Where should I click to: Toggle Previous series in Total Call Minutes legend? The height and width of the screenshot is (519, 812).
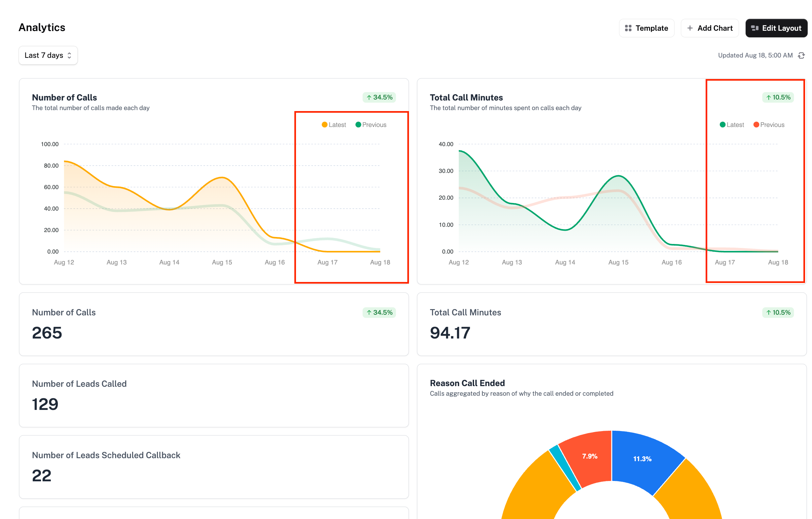[x=769, y=125]
